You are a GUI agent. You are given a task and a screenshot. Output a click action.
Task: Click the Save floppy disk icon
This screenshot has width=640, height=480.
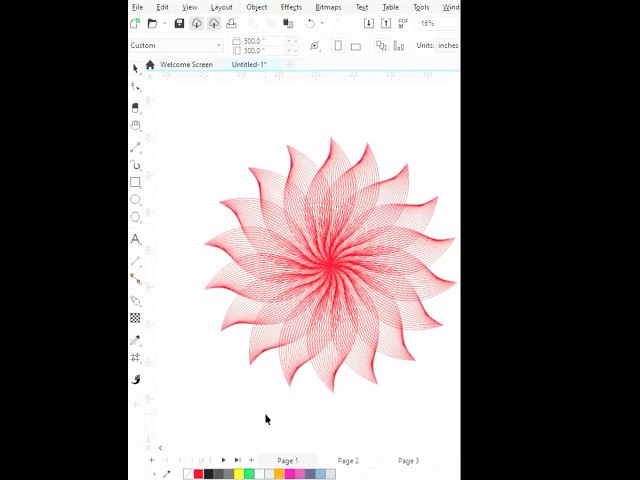pos(179,23)
